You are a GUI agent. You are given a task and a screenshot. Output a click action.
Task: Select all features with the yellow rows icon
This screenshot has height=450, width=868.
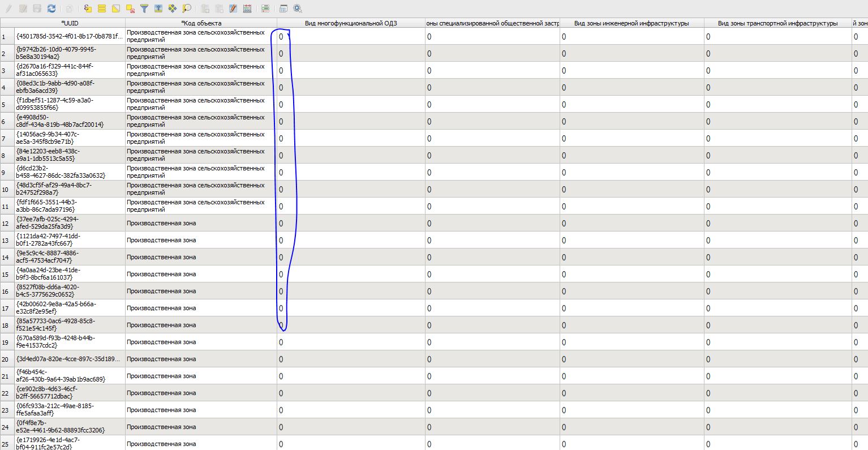point(102,8)
